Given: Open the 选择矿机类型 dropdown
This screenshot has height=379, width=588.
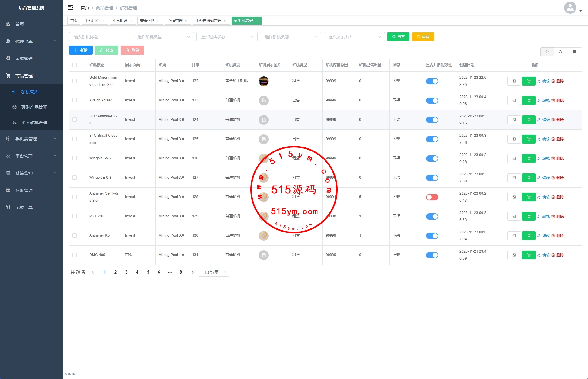Looking at the screenshot, I should click(x=163, y=37).
